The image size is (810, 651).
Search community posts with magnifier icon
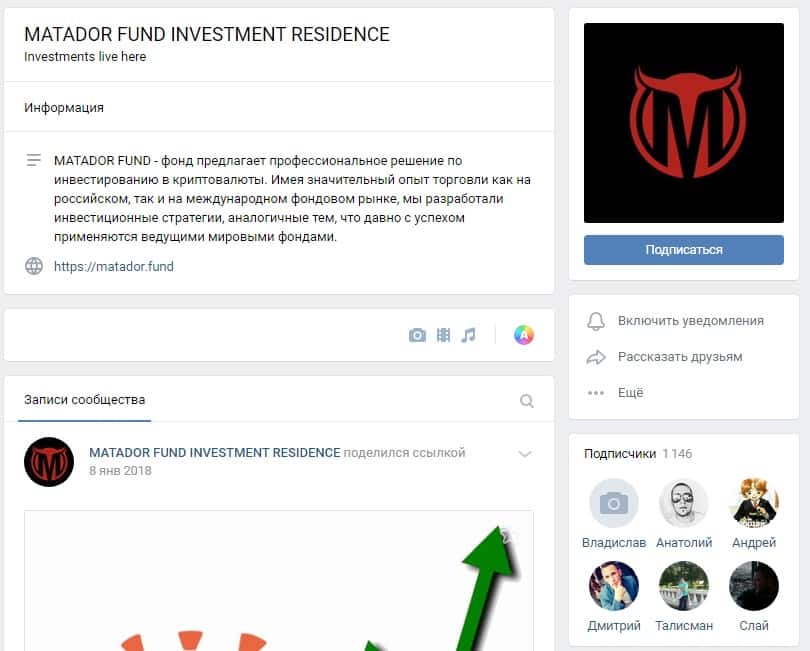(x=526, y=401)
